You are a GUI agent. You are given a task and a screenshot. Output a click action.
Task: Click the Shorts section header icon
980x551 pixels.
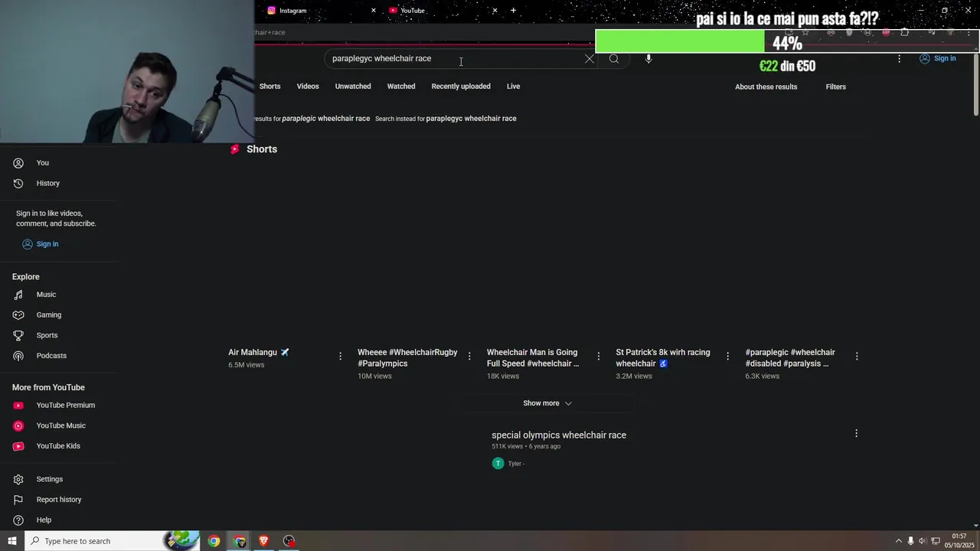(235, 149)
